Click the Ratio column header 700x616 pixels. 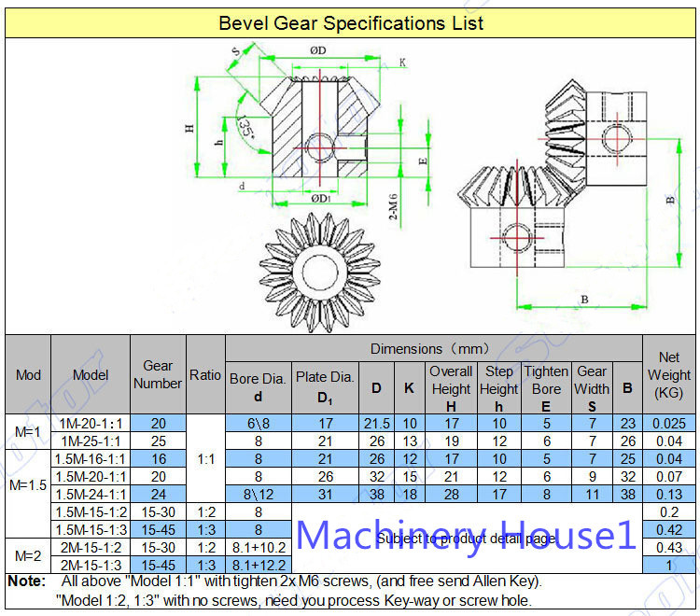205,374
